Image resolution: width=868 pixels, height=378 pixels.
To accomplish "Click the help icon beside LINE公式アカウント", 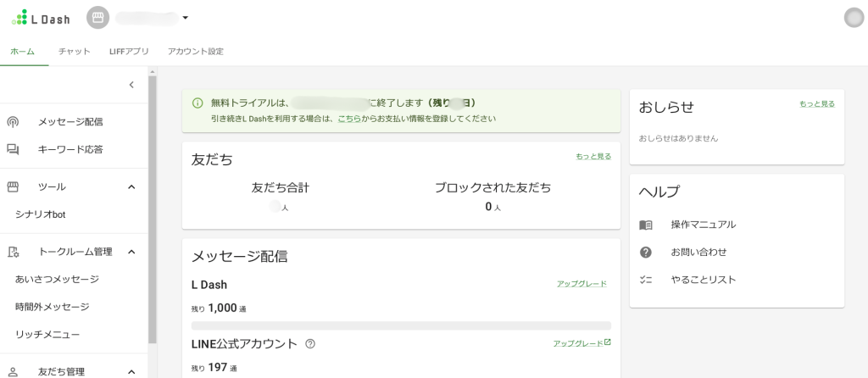I will pos(310,344).
